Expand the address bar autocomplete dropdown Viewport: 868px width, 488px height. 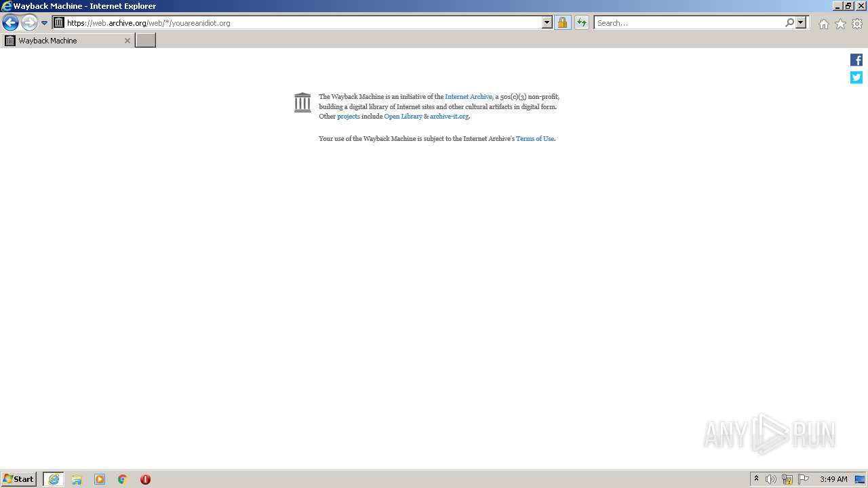pos(547,22)
